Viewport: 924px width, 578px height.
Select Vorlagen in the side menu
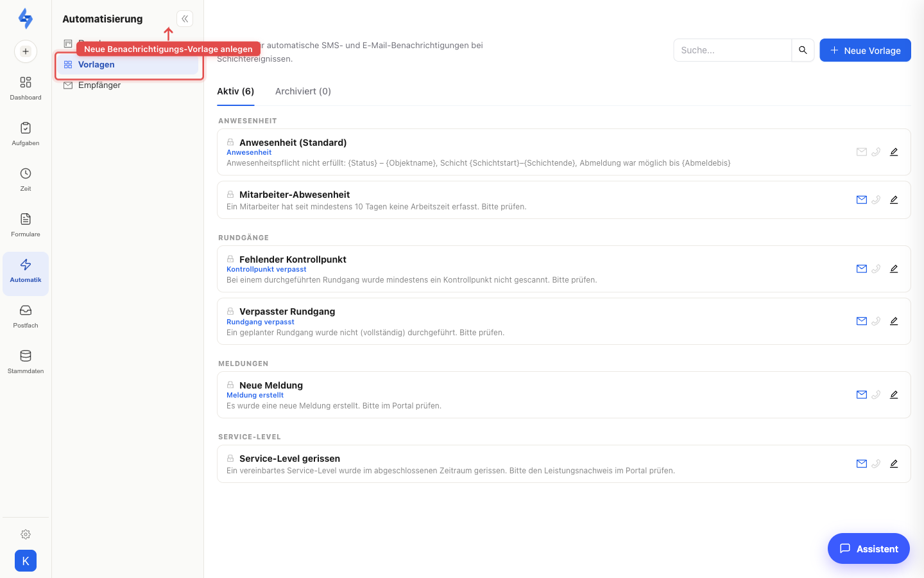click(126, 64)
